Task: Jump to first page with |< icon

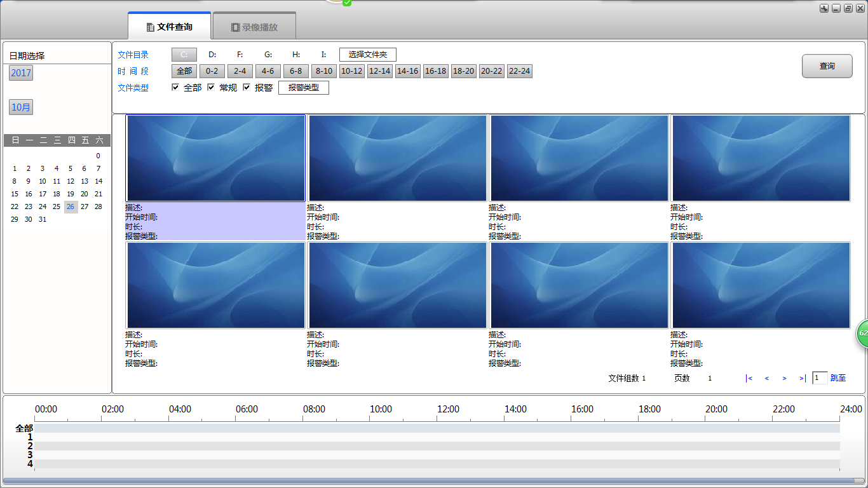Action: (x=749, y=378)
